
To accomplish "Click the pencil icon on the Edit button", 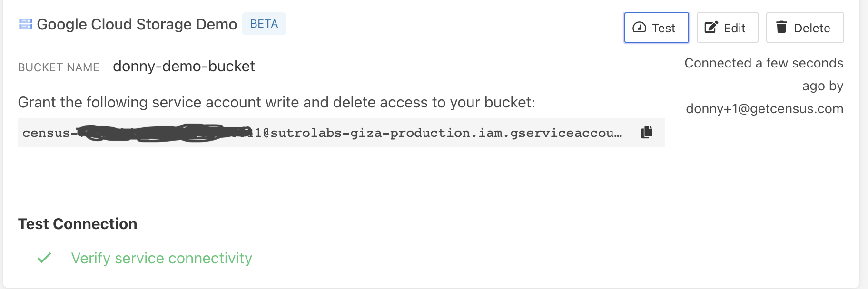I will click(711, 28).
